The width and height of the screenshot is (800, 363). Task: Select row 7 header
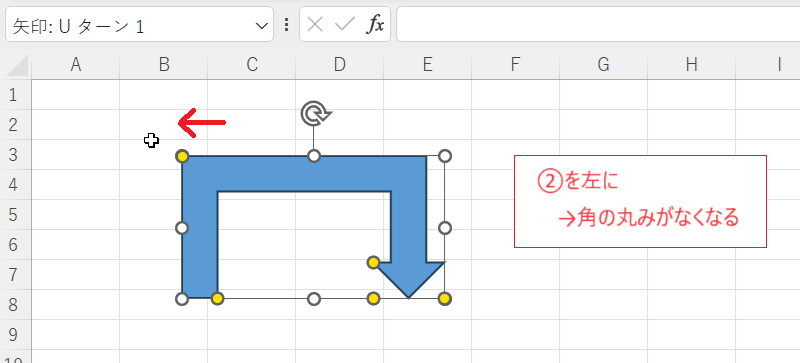(15, 275)
